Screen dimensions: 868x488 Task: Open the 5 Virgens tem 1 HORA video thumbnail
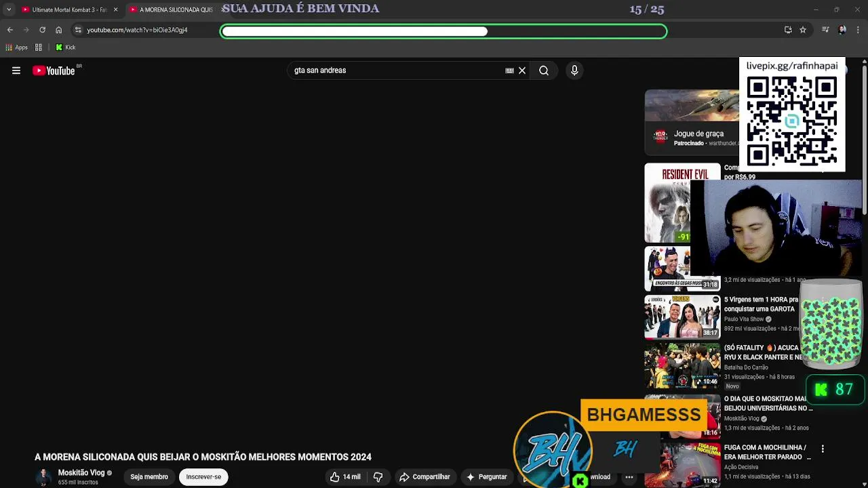(682, 317)
